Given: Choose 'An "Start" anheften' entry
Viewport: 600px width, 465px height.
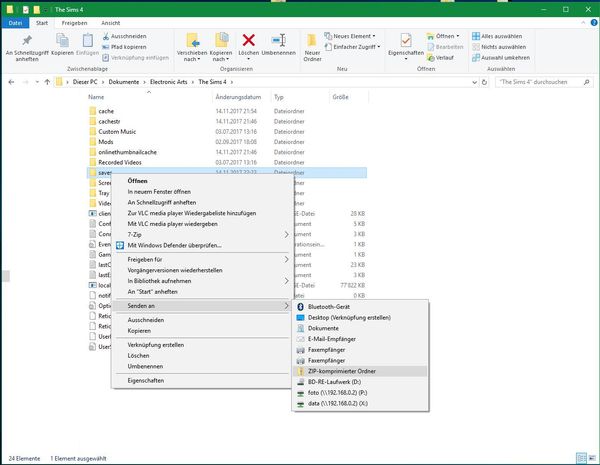Looking at the screenshot, I should 202,291.
